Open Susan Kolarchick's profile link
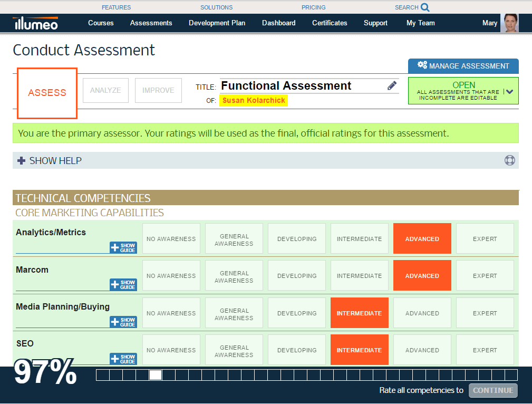Image resolution: width=532 pixels, height=404 pixels. tap(254, 100)
